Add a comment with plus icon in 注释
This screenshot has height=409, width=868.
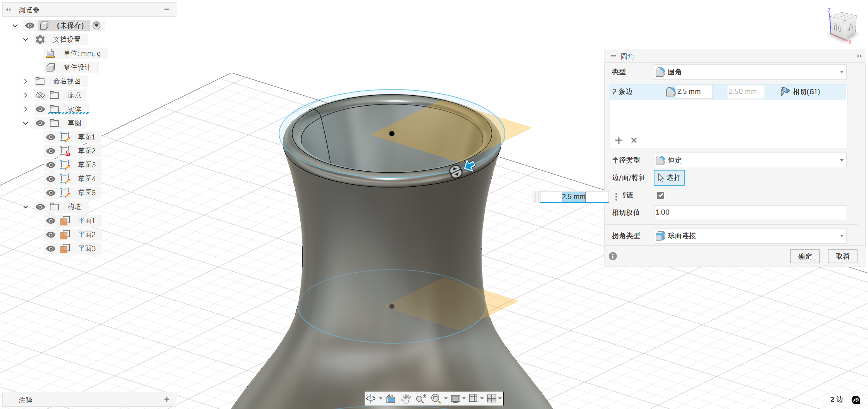click(x=167, y=399)
